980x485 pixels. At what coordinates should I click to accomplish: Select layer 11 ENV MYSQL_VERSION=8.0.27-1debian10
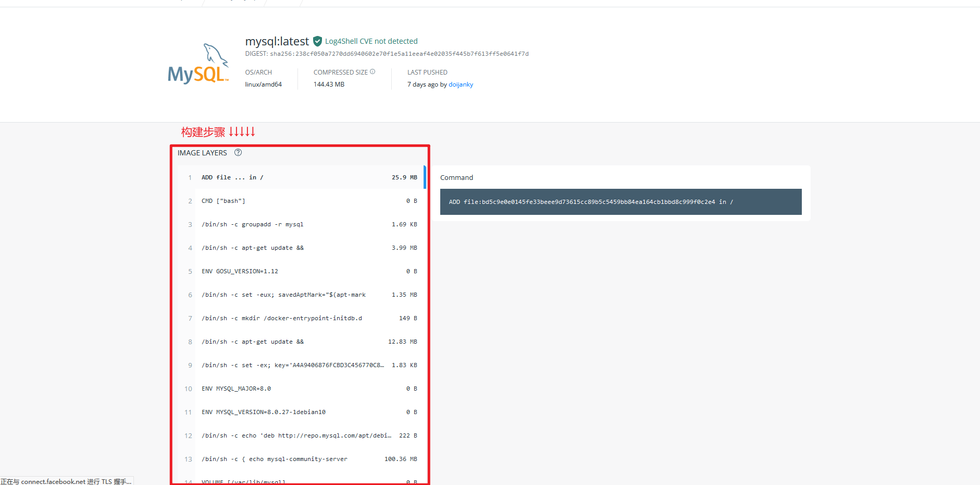tap(302, 412)
